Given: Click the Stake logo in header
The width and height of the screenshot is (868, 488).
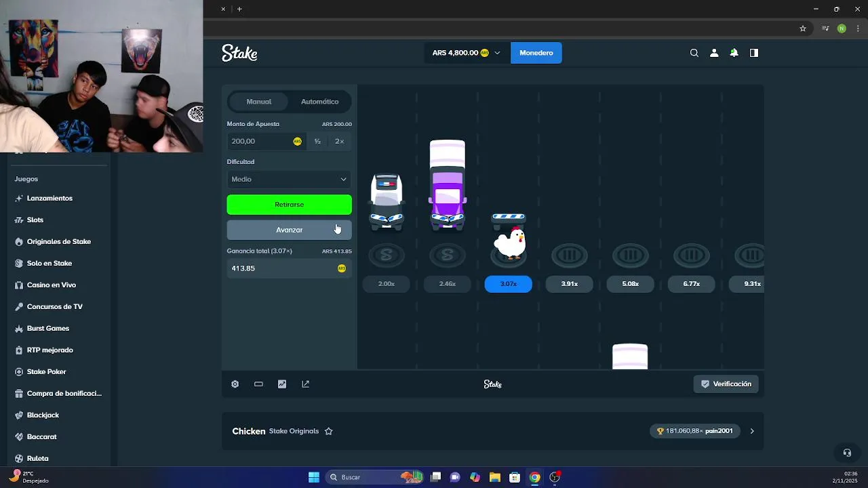Looking at the screenshot, I should (x=239, y=53).
